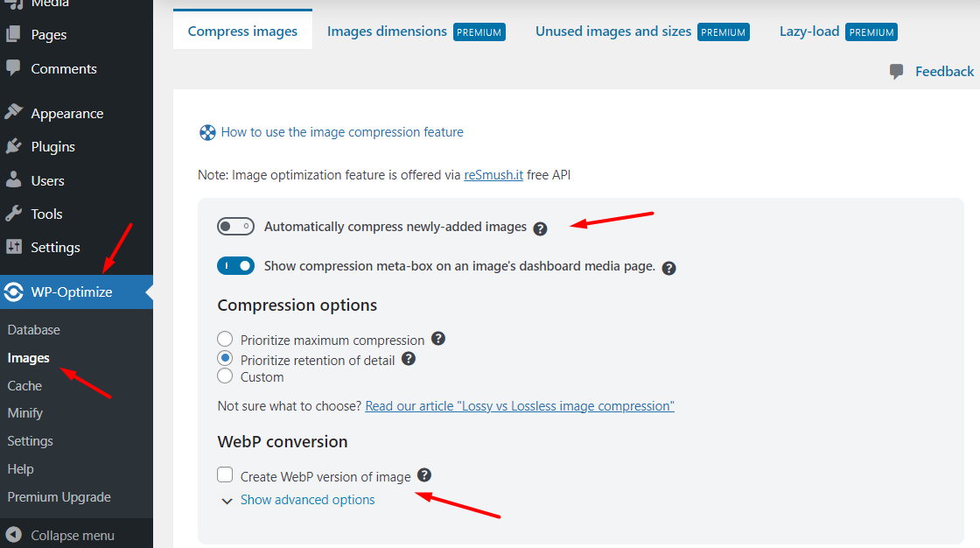Image resolution: width=980 pixels, height=548 pixels.
Task: Click help icon beside compression meta-box option
Action: [668, 268]
